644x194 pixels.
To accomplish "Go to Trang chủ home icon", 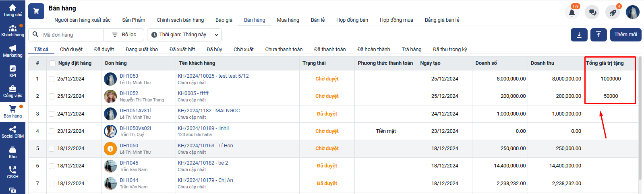I will pyautogui.click(x=12, y=10).
